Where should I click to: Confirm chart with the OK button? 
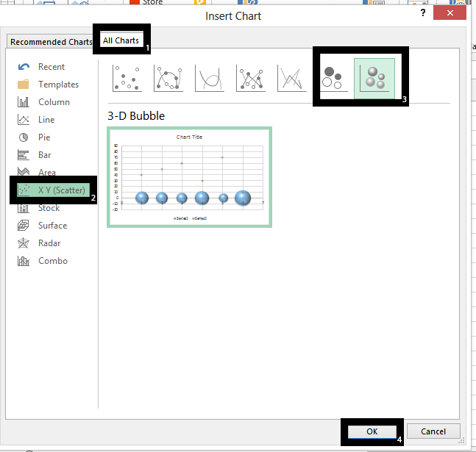coord(372,431)
